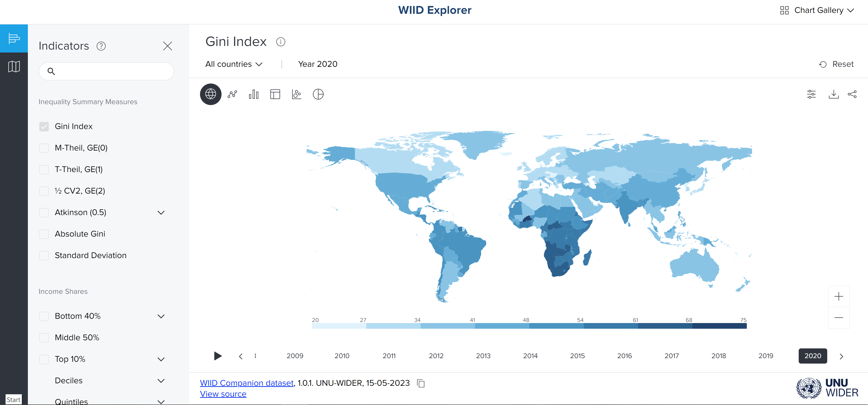The width and height of the screenshot is (868, 405).
Task: Expand the Atkinson (0.5) options
Action: (x=161, y=213)
